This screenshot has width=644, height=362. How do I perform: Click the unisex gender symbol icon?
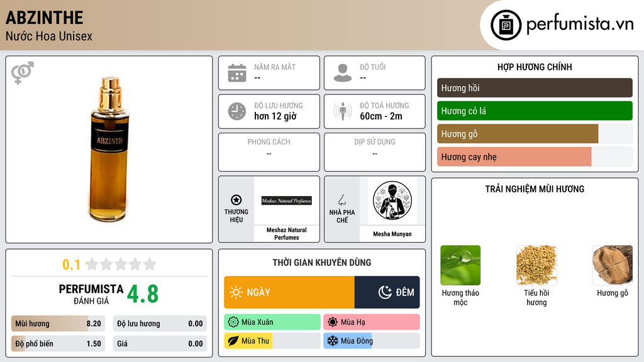23,73
